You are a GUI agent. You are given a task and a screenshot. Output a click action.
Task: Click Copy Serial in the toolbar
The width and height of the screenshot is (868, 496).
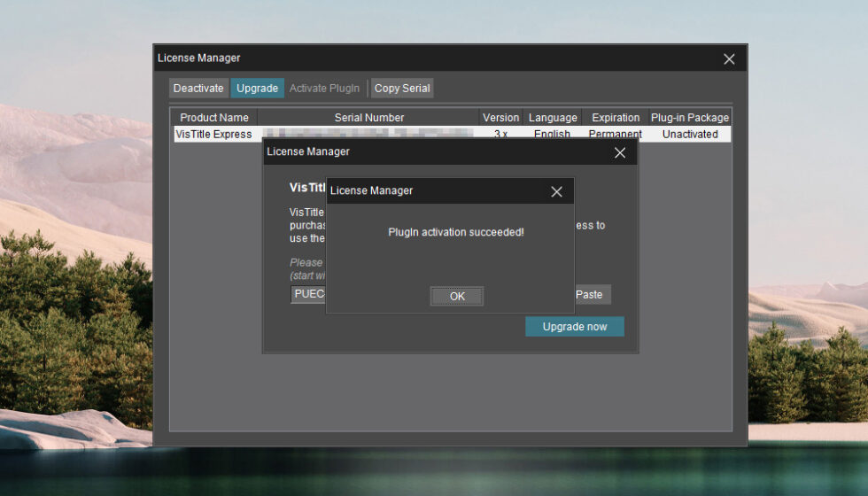point(402,88)
